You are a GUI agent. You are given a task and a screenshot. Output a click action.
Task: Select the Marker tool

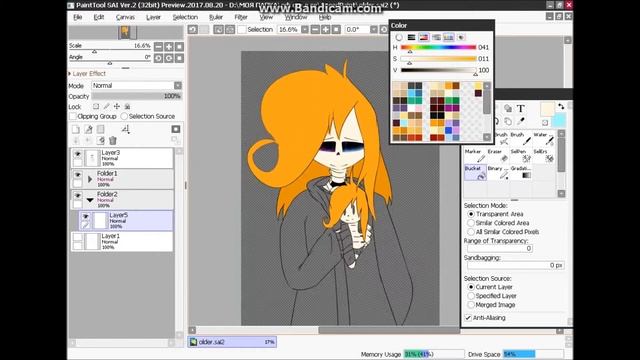point(476,156)
